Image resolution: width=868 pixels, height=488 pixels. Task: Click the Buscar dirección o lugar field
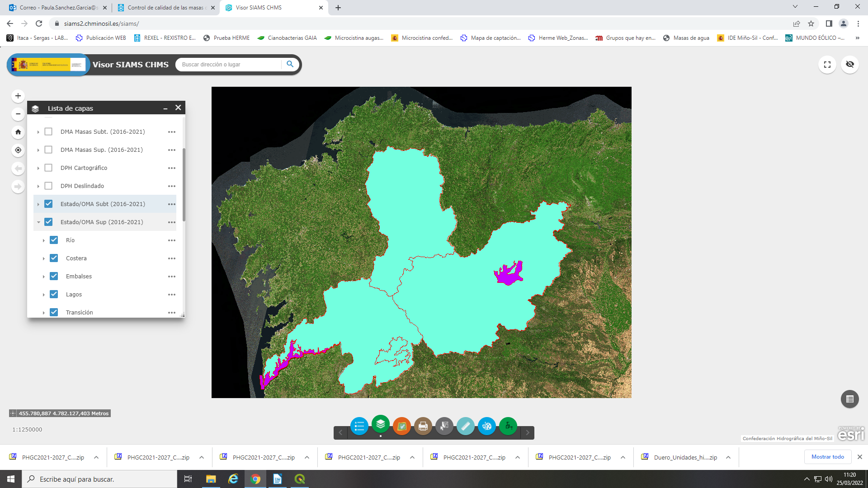[x=228, y=65]
